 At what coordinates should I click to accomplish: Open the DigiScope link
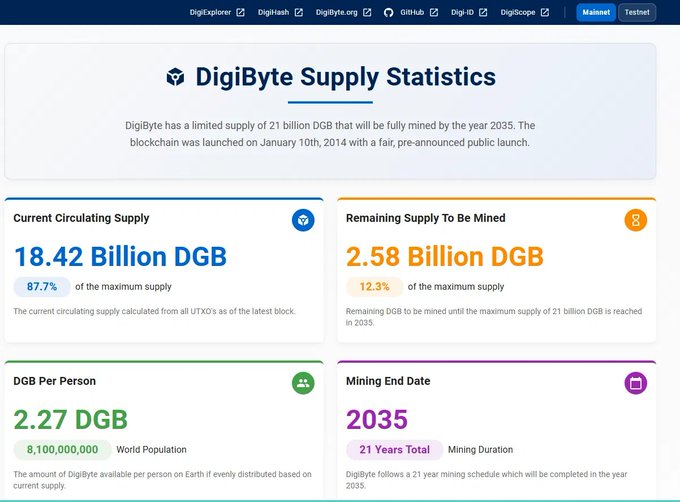point(518,12)
